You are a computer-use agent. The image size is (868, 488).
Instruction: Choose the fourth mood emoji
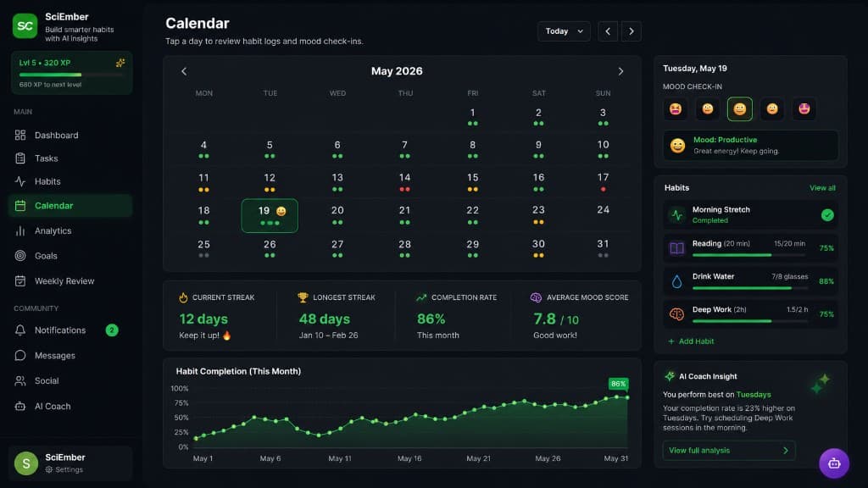click(772, 109)
